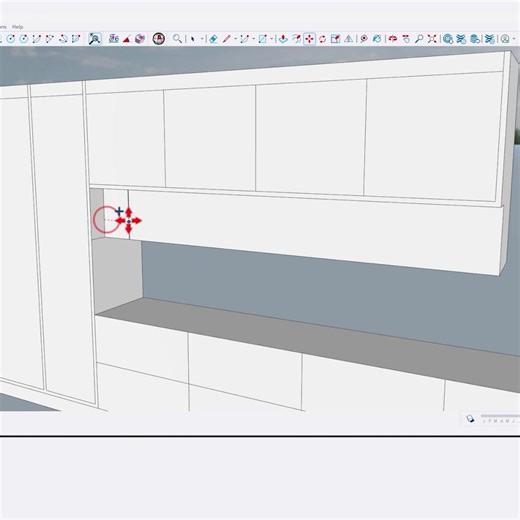Viewport: 520px width, 520px height.
Task: Select the Pie arc tool
Action: click(63, 39)
